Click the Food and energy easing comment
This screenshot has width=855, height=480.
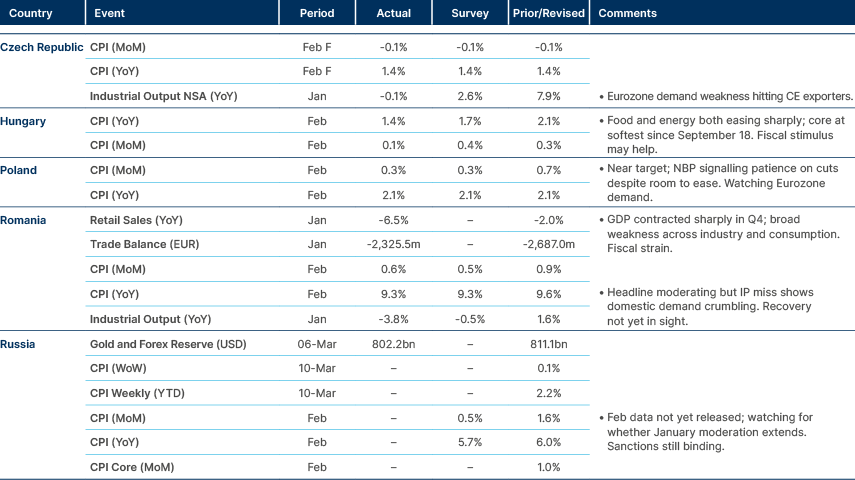click(x=722, y=135)
